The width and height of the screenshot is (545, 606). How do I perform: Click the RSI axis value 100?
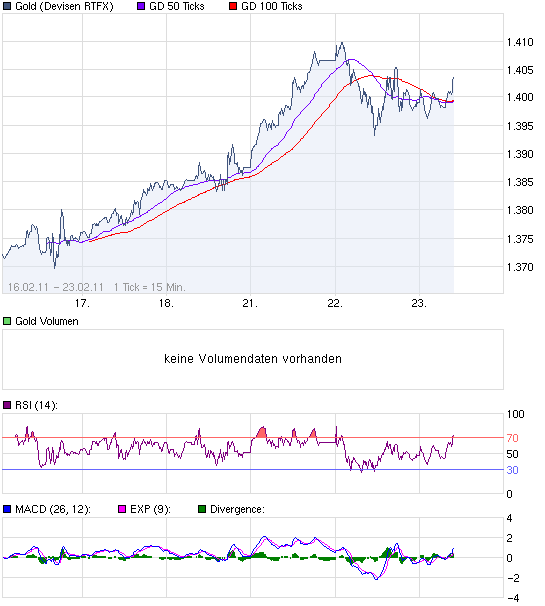pos(516,414)
